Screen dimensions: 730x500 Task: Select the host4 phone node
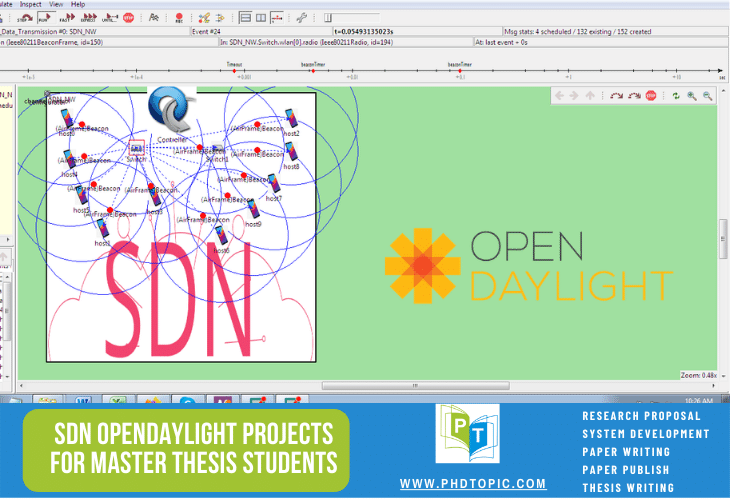click(x=69, y=159)
